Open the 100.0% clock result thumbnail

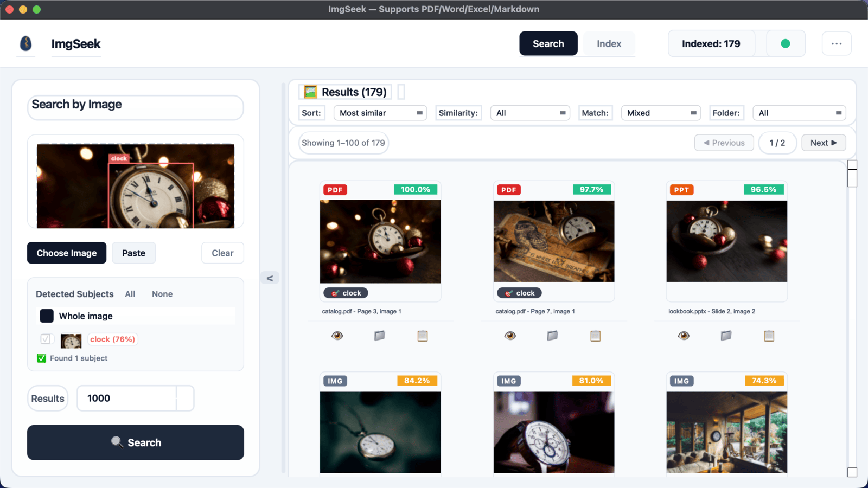point(380,241)
